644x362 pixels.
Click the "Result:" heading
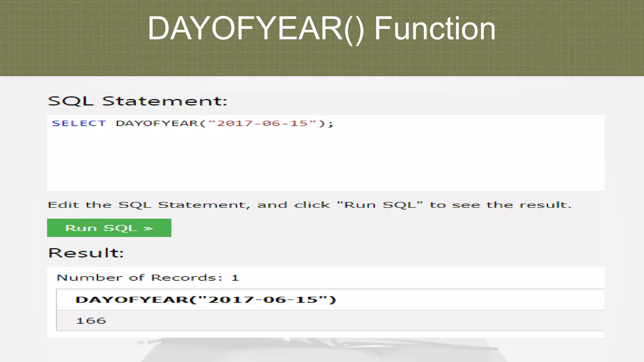click(86, 253)
